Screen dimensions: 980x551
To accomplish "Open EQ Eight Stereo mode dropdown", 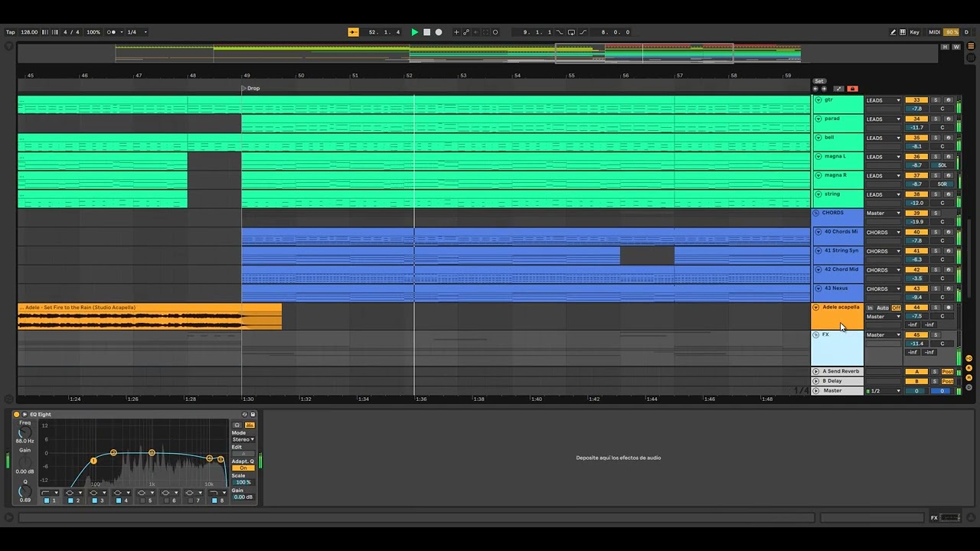I will [243, 439].
